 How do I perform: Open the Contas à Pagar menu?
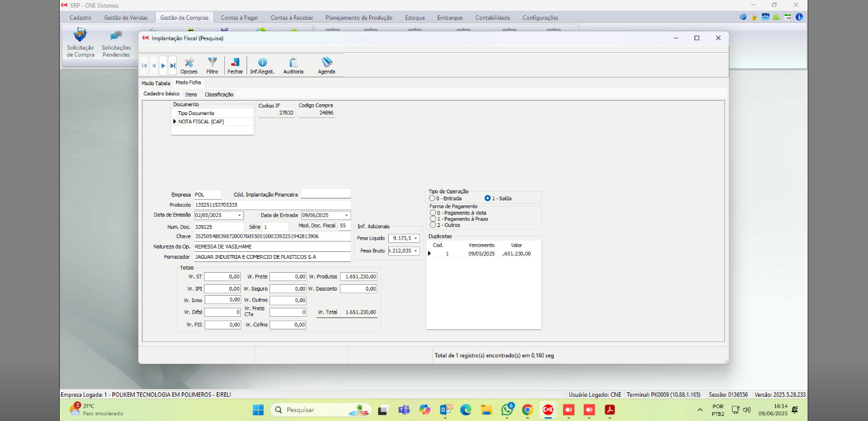click(x=239, y=18)
